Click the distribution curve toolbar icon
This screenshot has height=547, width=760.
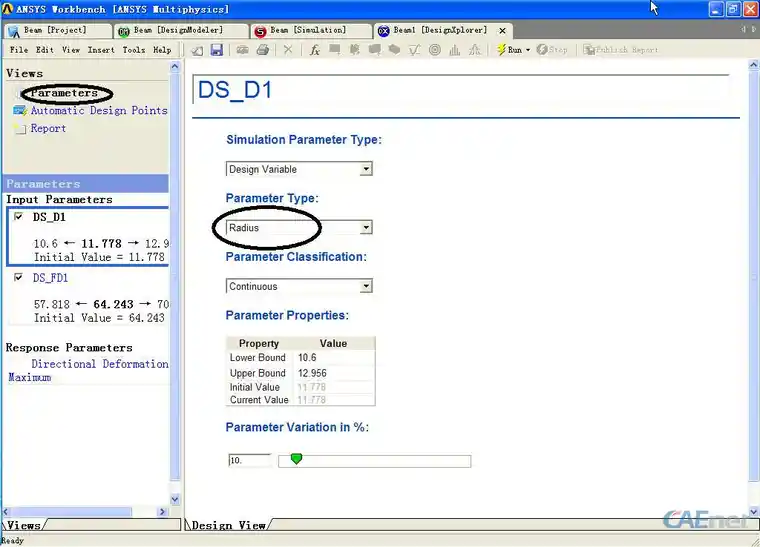[475, 50]
